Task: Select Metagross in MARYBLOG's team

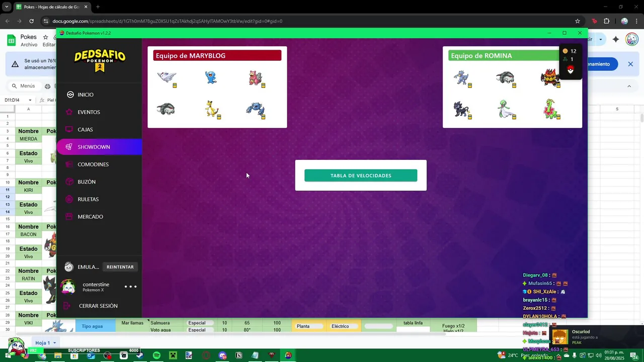Action: (256, 110)
